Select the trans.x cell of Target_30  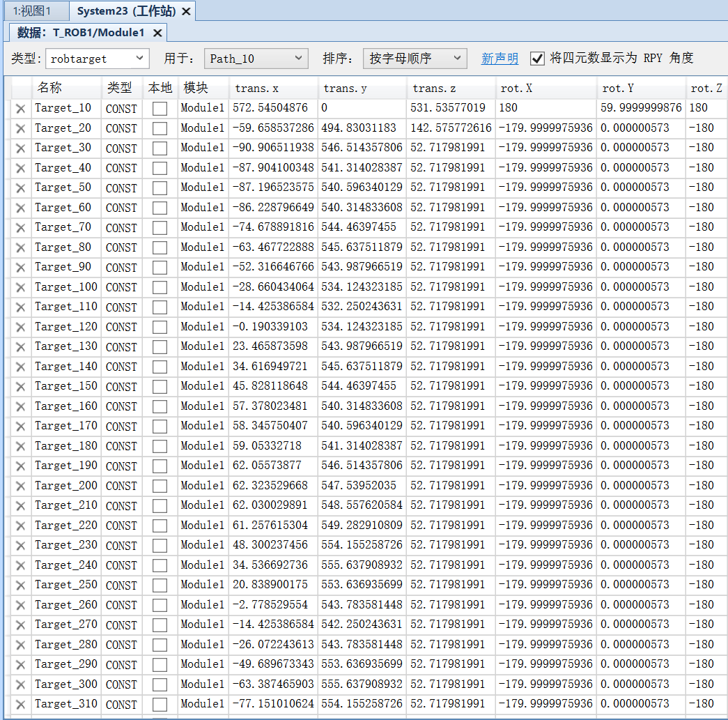[x=273, y=148]
